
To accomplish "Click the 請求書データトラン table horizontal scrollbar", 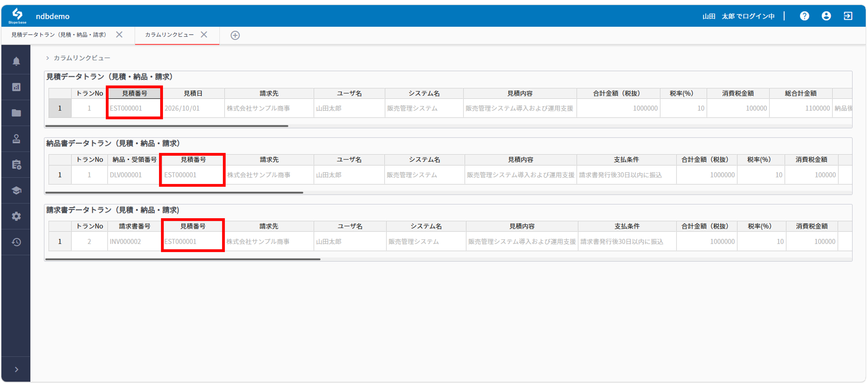I will pos(183,259).
